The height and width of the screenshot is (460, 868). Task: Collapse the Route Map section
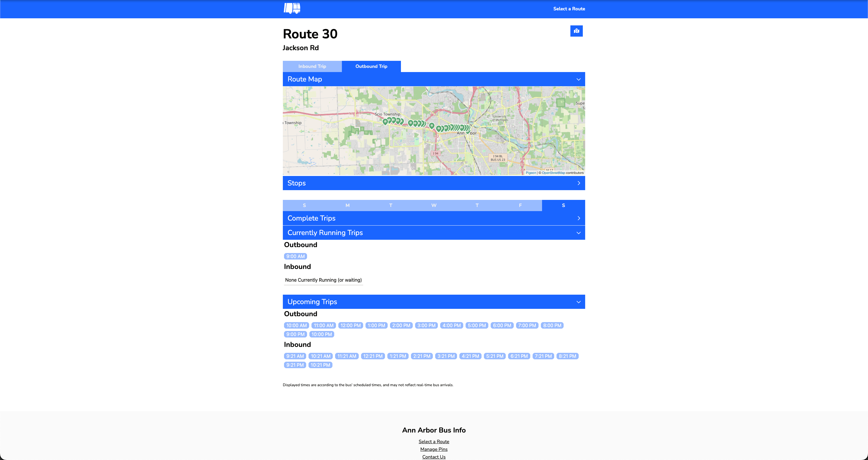pos(579,79)
